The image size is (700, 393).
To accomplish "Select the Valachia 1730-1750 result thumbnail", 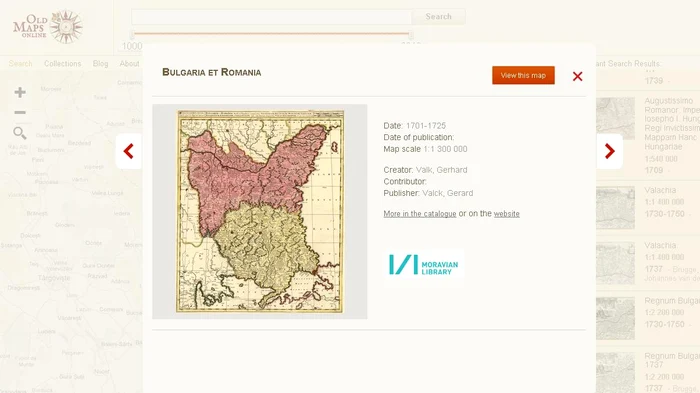I will pos(615,208).
